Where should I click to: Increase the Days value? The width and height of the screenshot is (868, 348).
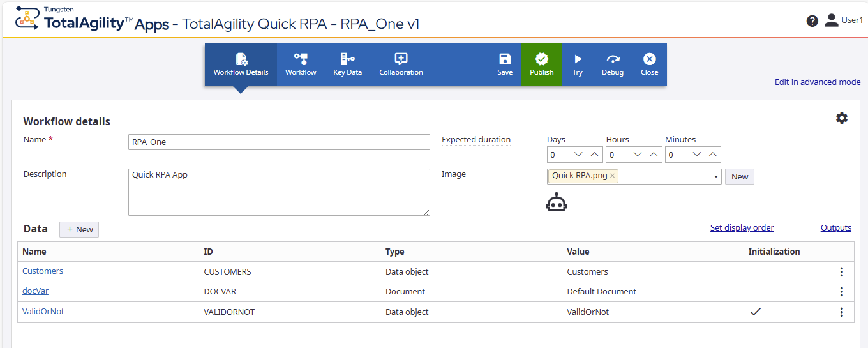(594, 155)
